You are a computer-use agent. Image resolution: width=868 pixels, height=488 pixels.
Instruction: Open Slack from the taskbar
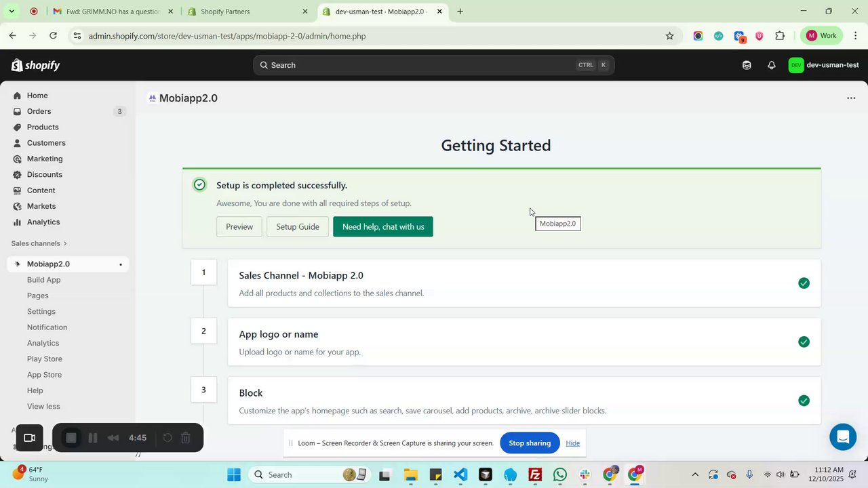tap(585, 475)
